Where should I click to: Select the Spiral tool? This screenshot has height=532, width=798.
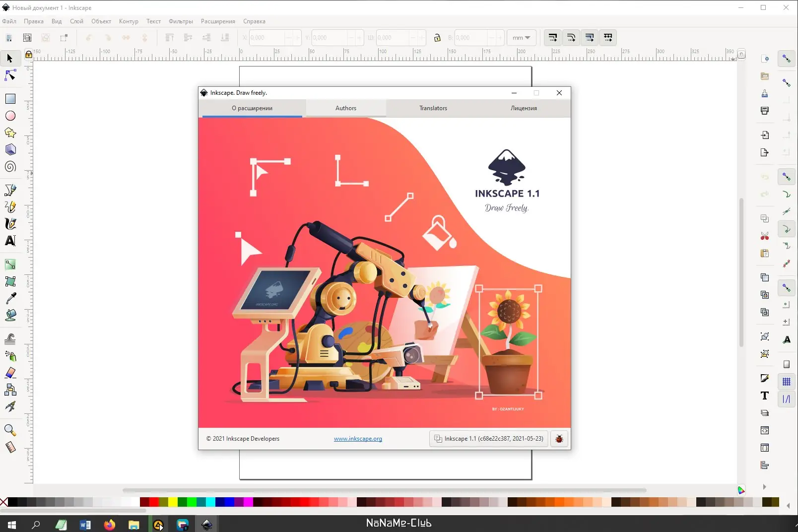10,167
